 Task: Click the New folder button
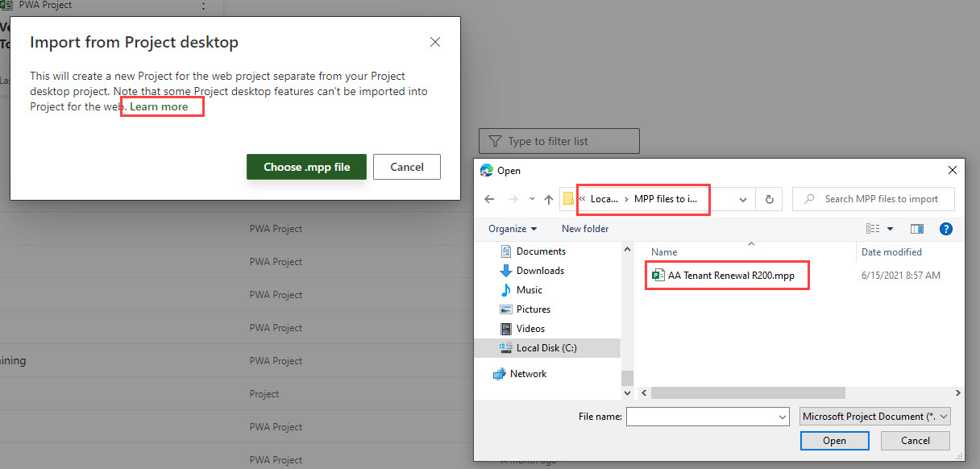point(585,229)
